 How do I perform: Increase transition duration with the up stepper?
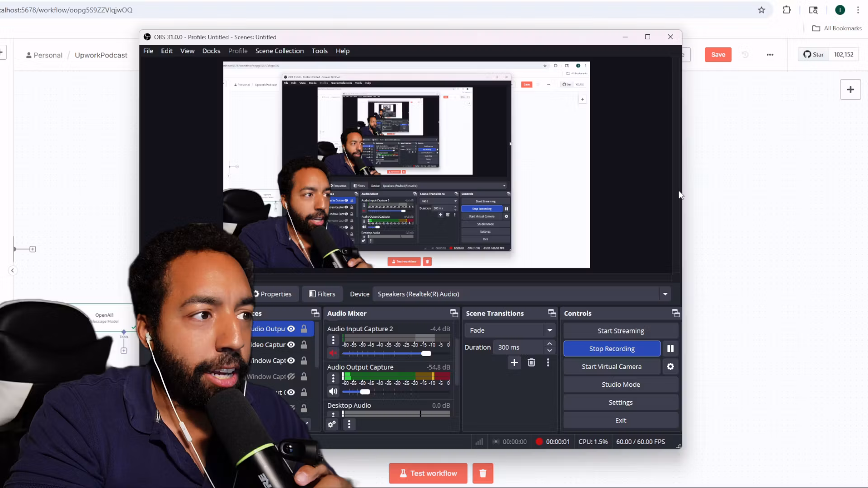pos(550,343)
